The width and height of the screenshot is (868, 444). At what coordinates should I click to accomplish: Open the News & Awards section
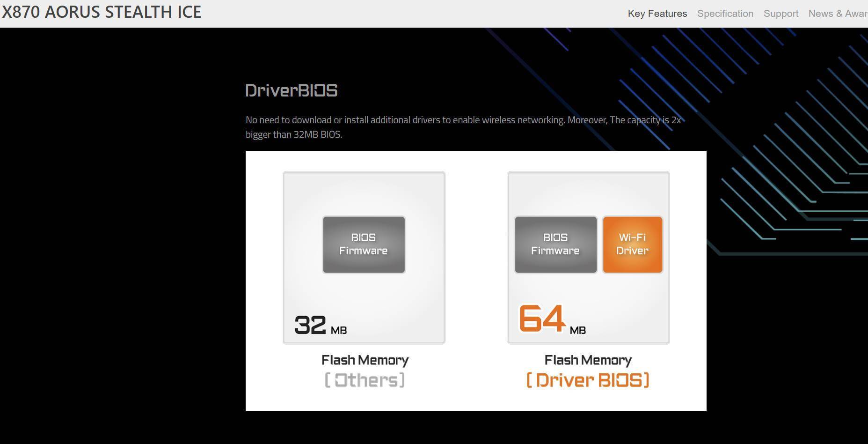click(x=837, y=13)
